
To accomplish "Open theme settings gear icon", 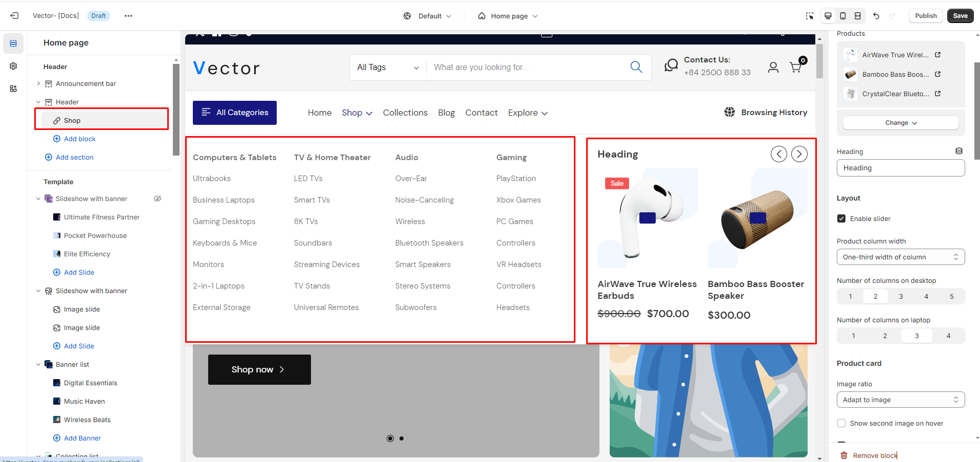I will (13, 66).
